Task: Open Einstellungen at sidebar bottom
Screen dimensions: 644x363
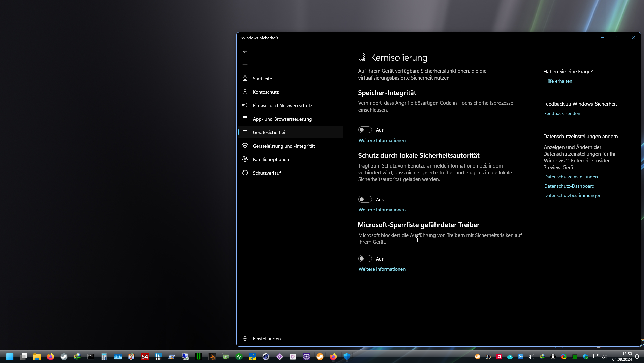Action: (291, 339)
